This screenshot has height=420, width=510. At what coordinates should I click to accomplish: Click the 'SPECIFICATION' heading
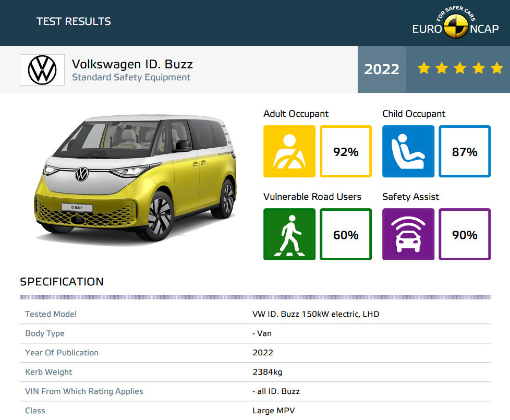(62, 282)
